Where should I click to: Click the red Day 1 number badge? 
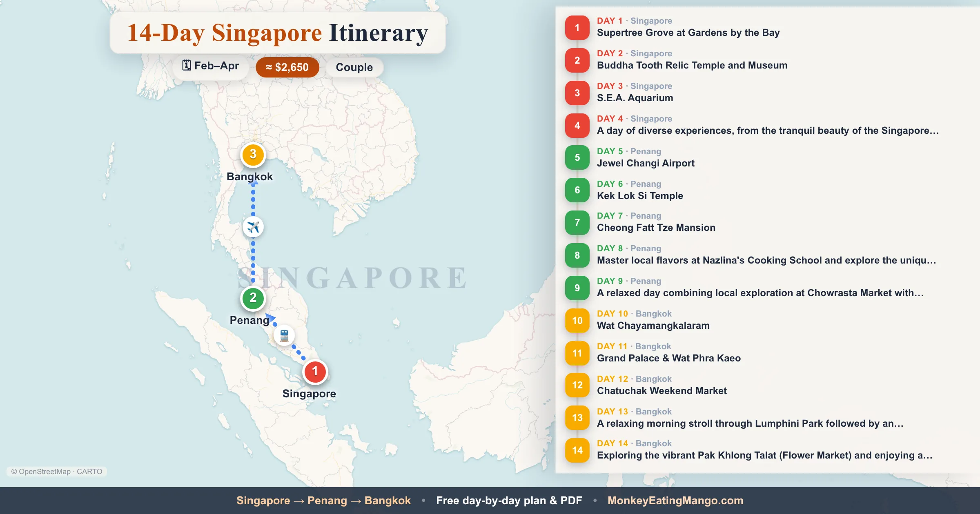tap(577, 28)
